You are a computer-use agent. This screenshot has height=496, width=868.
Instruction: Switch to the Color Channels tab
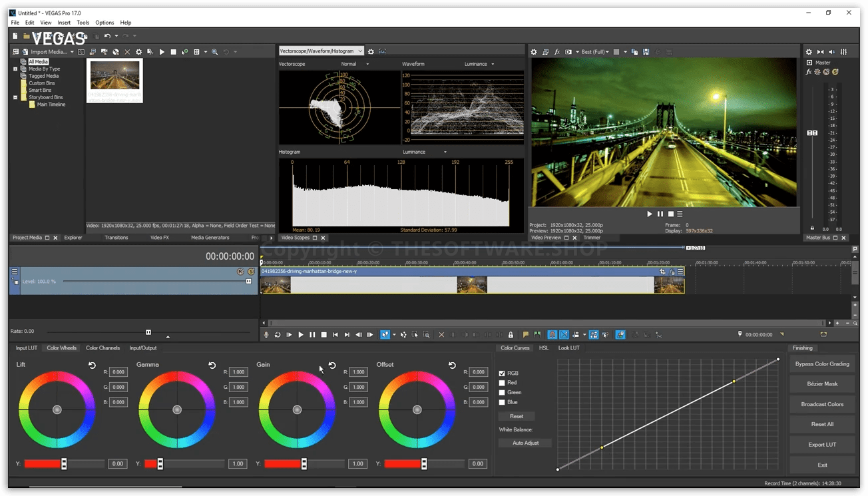click(x=103, y=348)
